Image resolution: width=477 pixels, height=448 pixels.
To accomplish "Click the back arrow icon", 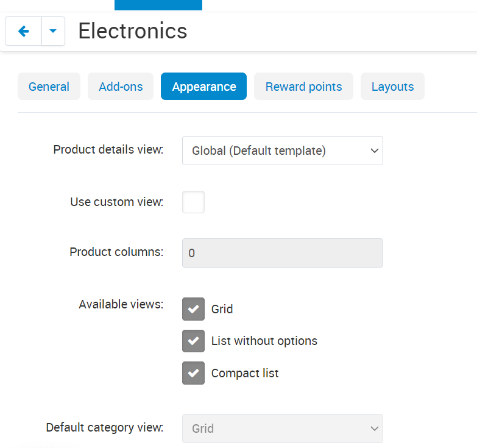I will [x=24, y=31].
